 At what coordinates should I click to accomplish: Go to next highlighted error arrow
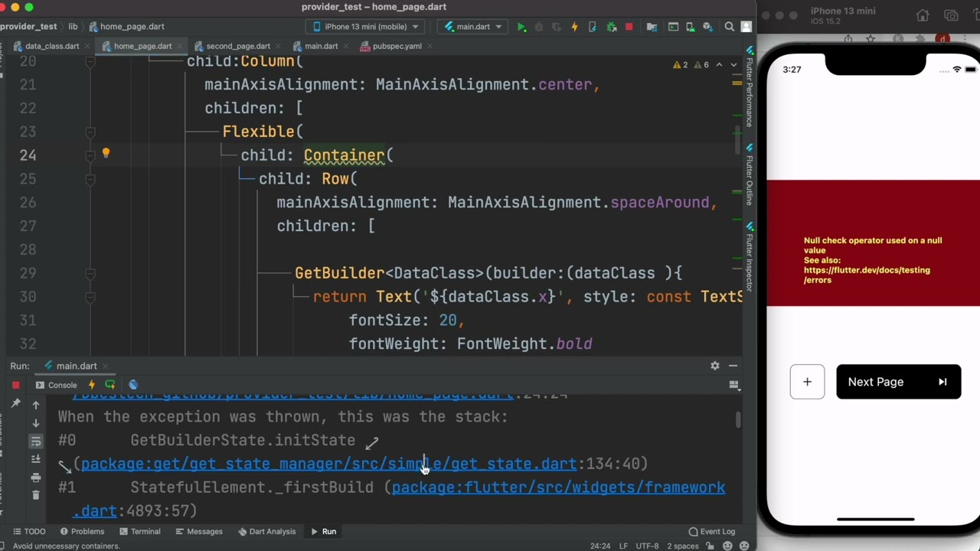coord(733,65)
